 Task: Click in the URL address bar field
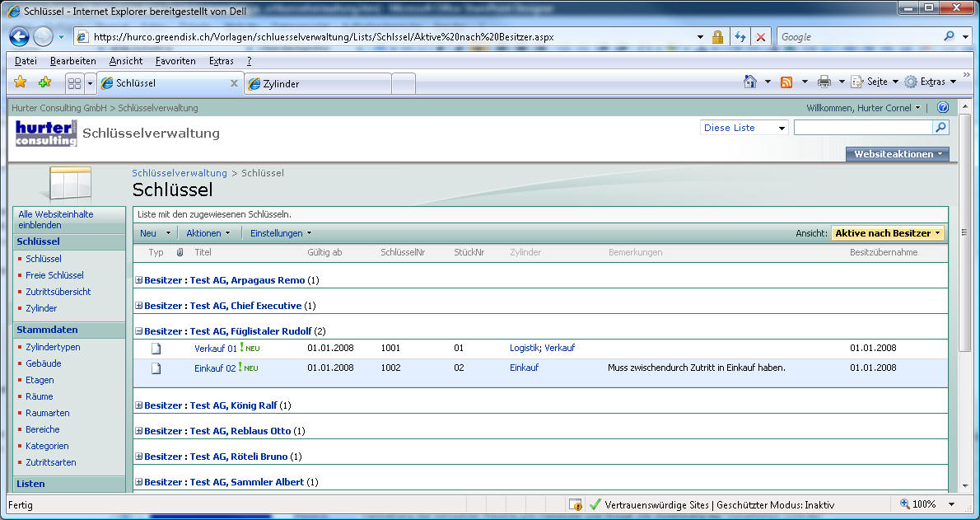(x=385, y=37)
